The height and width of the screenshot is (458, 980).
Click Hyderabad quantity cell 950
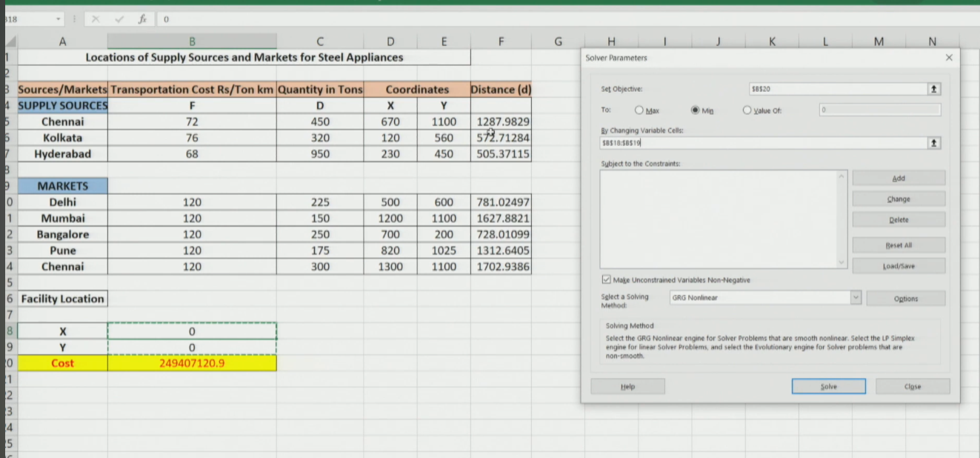(320, 153)
